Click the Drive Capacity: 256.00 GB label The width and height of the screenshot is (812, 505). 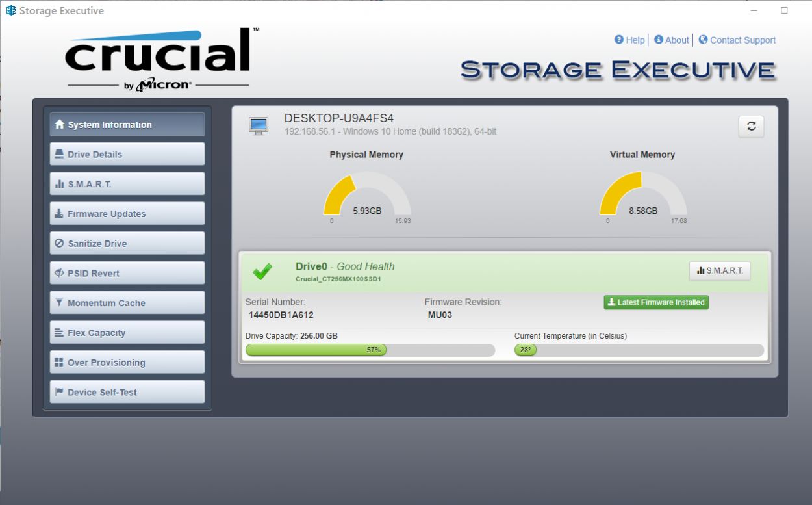(292, 336)
